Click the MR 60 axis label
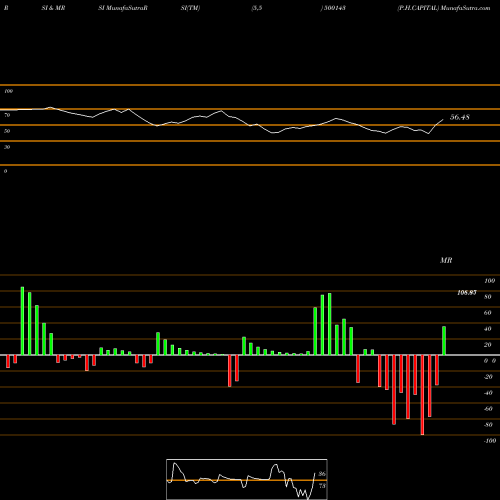 pyautogui.click(x=488, y=313)
